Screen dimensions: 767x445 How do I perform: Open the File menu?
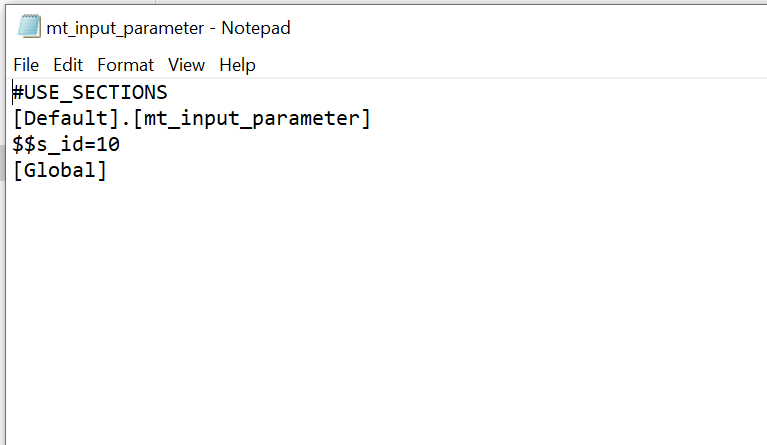[26, 65]
